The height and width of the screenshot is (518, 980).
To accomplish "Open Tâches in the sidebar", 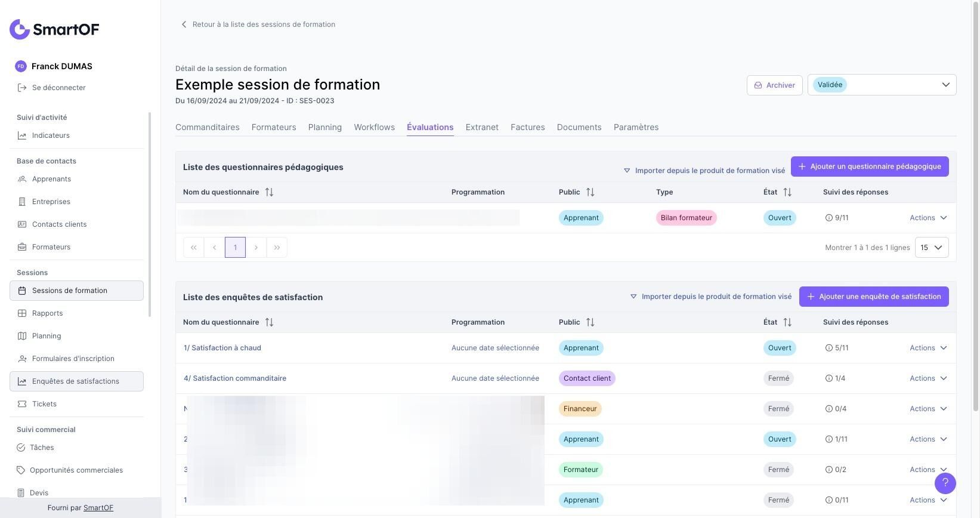I will click(76, 448).
